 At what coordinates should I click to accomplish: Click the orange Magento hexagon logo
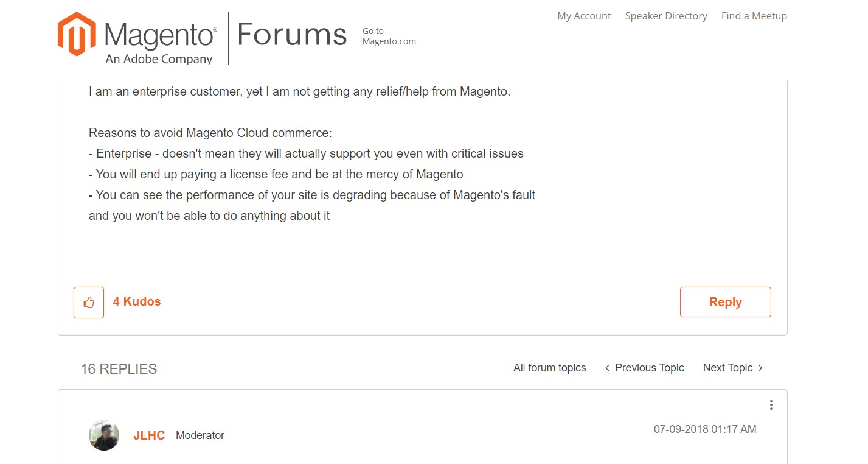pos(77,34)
